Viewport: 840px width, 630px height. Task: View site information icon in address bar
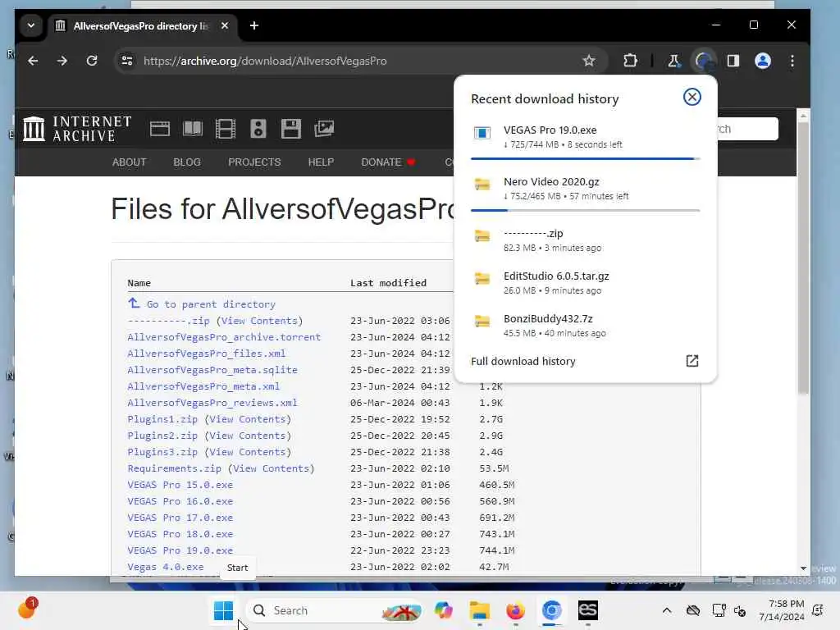(x=127, y=61)
